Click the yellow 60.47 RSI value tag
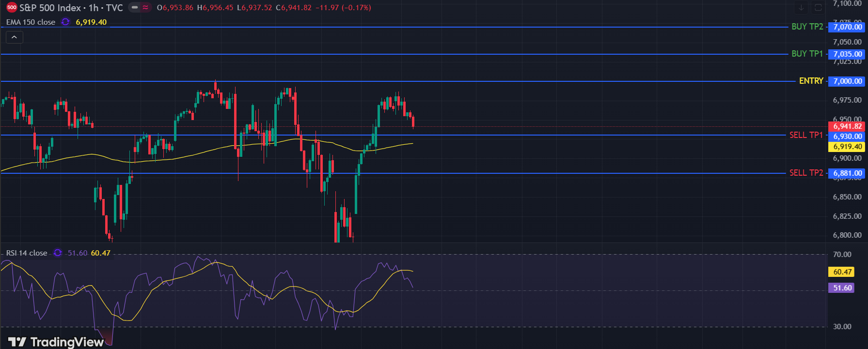868x349 pixels. pos(842,272)
